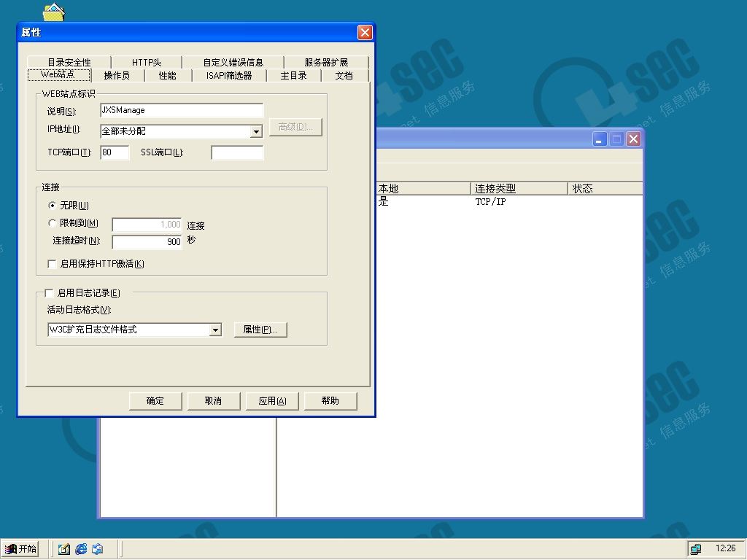Expand the 活动日志格式 dropdown
This screenshot has width=747, height=560.
click(215, 330)
